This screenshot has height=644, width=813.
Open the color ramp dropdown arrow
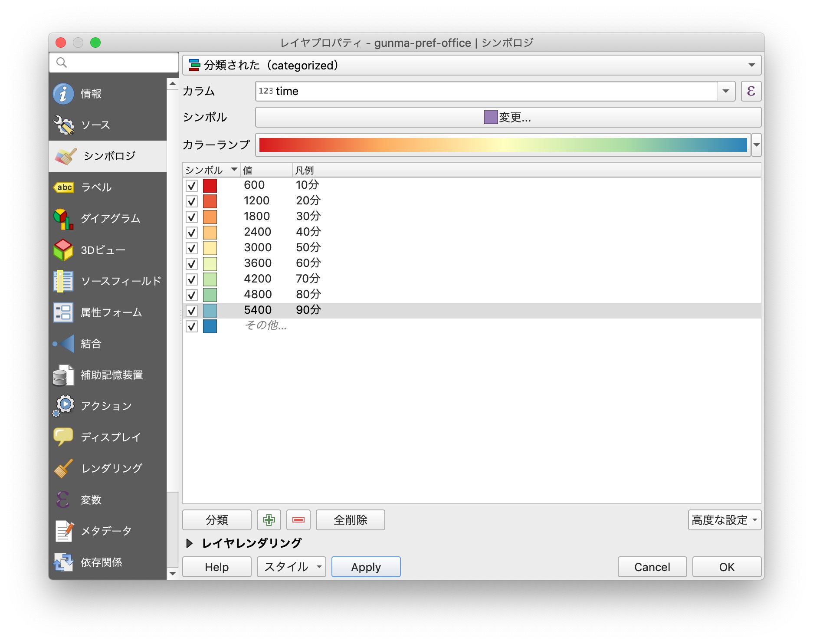click(757, 145)
